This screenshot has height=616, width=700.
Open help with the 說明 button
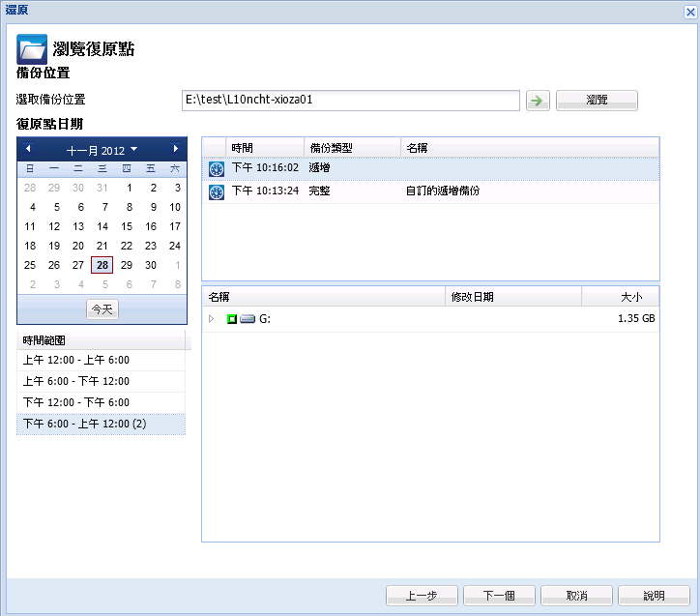[x=655, y=596]
